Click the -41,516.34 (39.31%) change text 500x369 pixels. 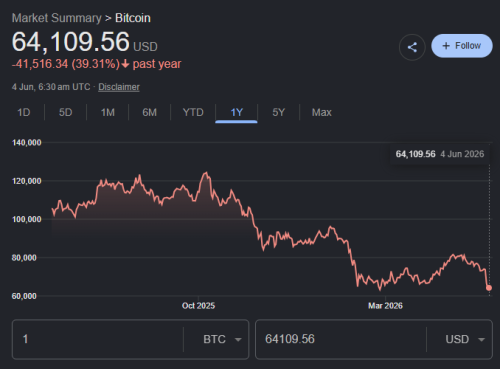pyautogui.click(x=66, y=64)
